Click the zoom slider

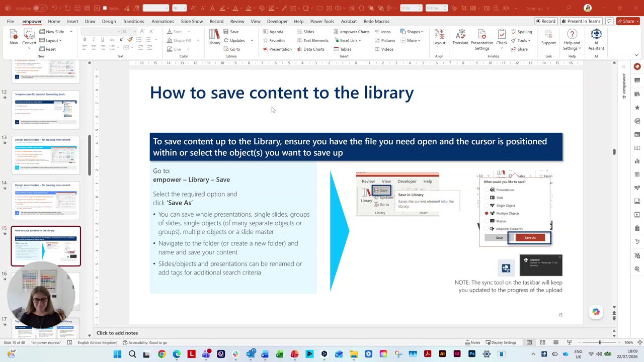click(599, 342)
